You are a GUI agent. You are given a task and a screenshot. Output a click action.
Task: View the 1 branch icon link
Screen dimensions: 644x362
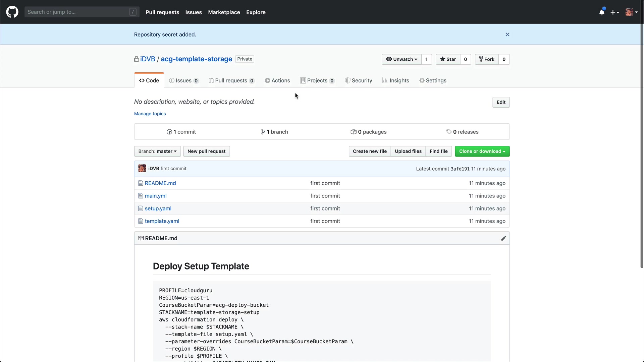(274, 132)
